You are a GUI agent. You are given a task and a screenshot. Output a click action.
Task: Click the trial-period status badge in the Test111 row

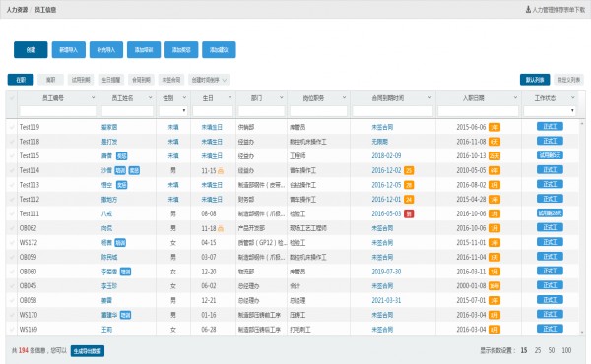[x=550, y=213]
